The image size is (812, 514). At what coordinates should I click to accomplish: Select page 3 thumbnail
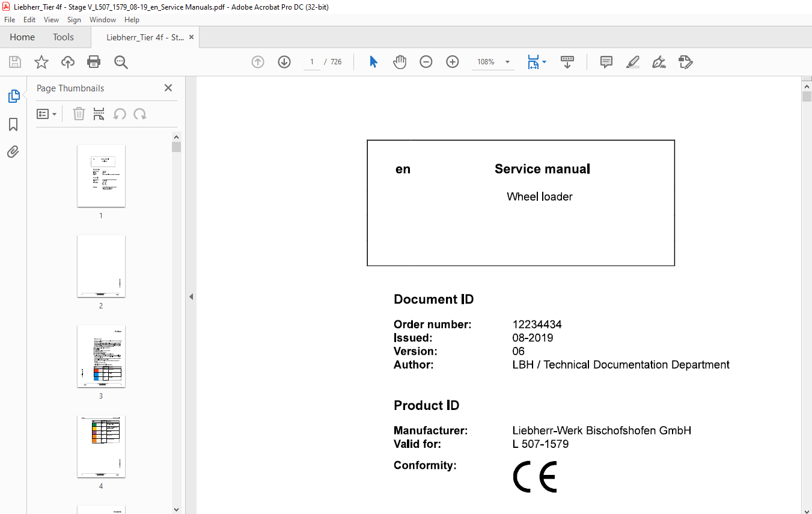point(101,356)
